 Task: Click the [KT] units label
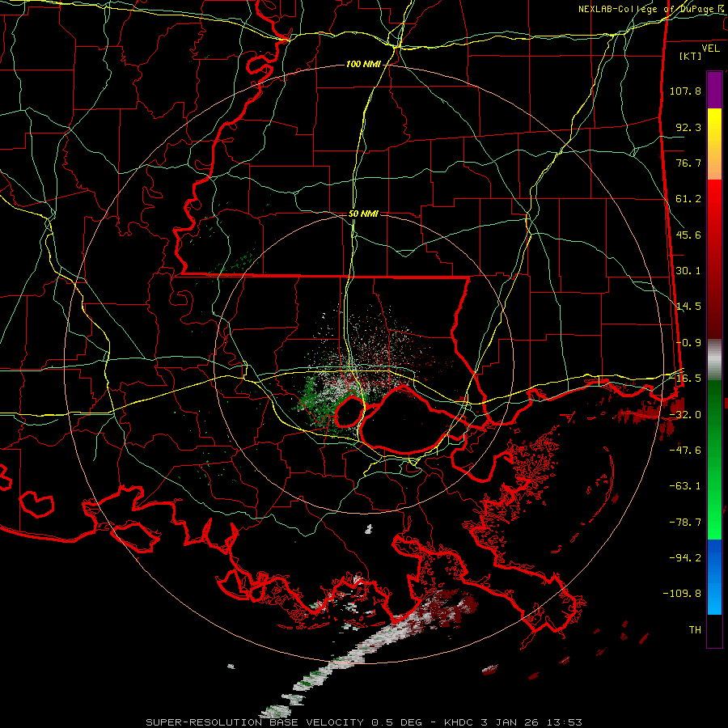pos(691,56)
